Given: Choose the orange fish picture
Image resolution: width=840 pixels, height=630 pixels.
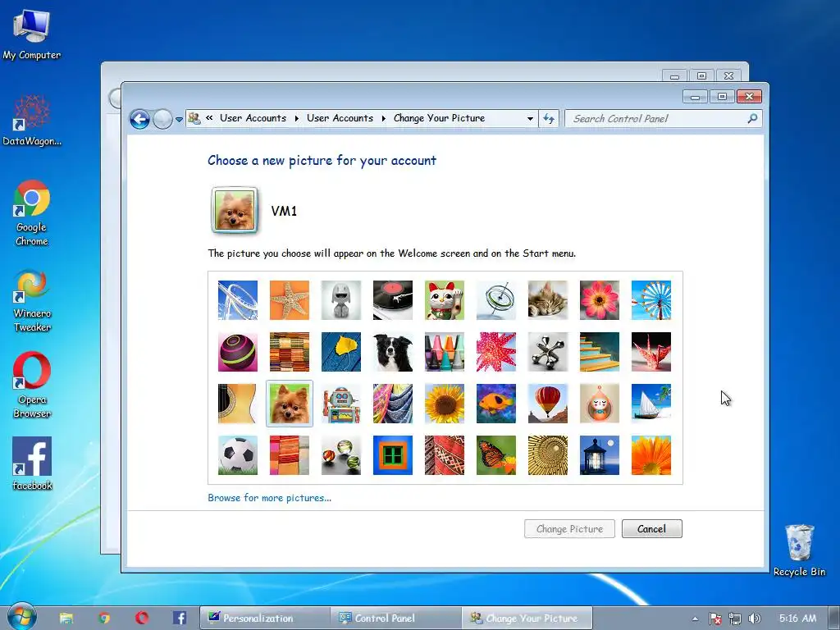Looking at the screenshot, I should coord(496,404).
